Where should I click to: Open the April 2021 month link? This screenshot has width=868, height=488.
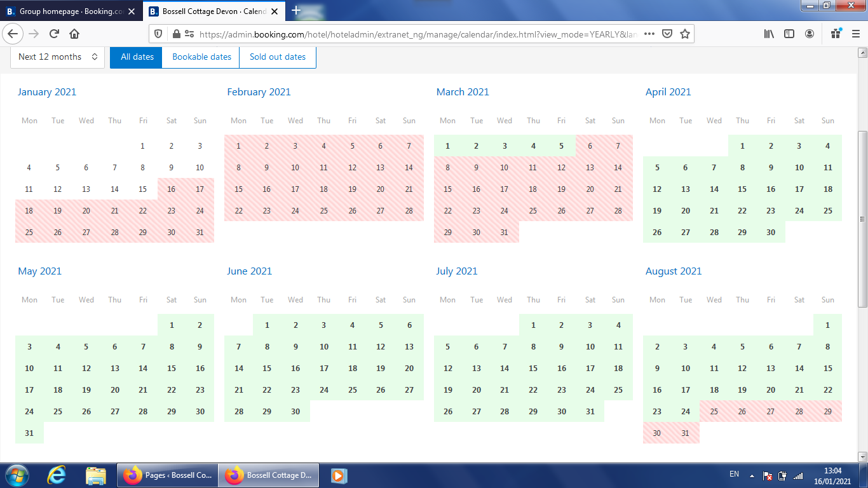[x=668, y=91]
